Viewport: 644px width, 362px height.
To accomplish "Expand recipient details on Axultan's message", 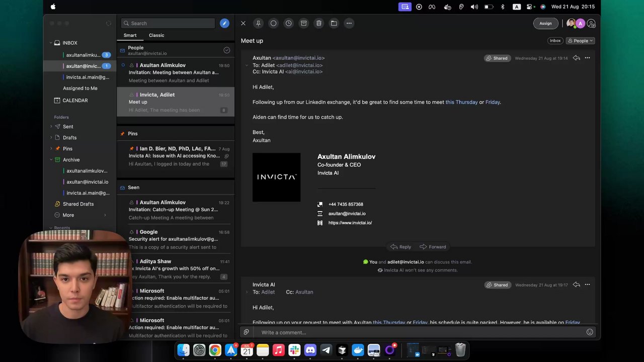I will [247, 65].
